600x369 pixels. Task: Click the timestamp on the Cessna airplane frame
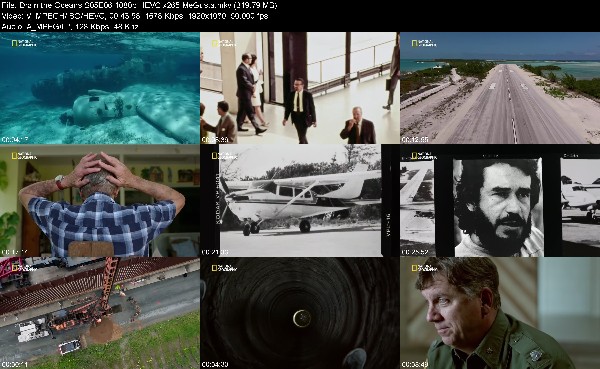tap(215, 252)
